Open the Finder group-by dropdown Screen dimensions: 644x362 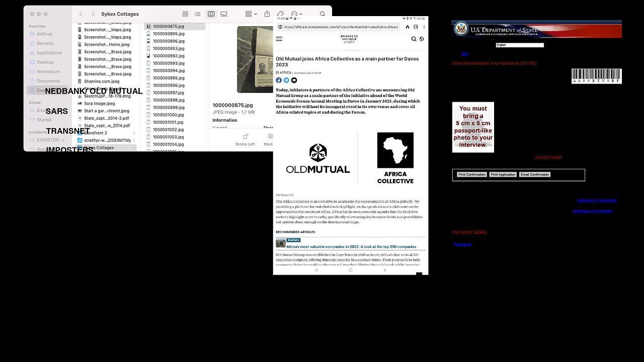pyautogui.click(x=251, y=14)
